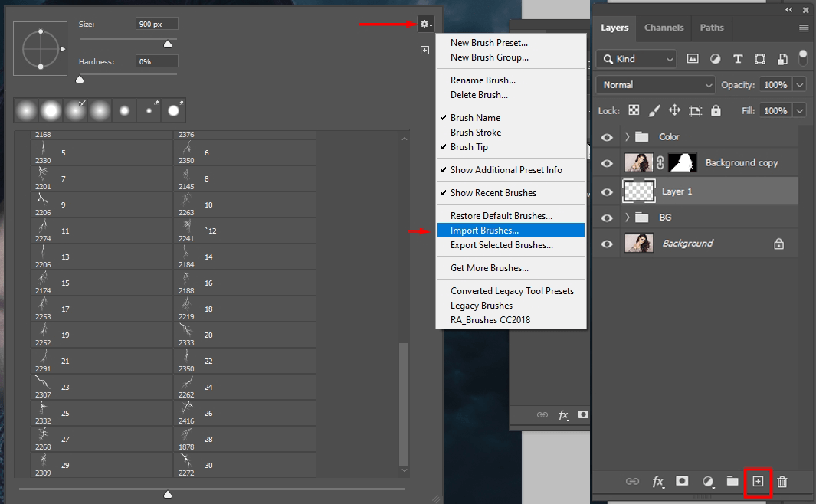Open the layer style fx icon

(x=657, y=482)
